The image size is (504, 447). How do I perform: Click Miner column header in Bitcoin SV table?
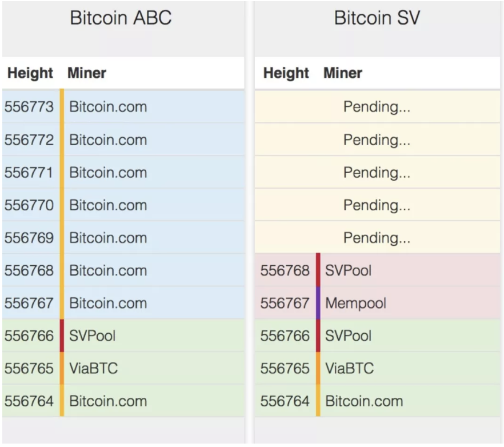coord(343,73)
